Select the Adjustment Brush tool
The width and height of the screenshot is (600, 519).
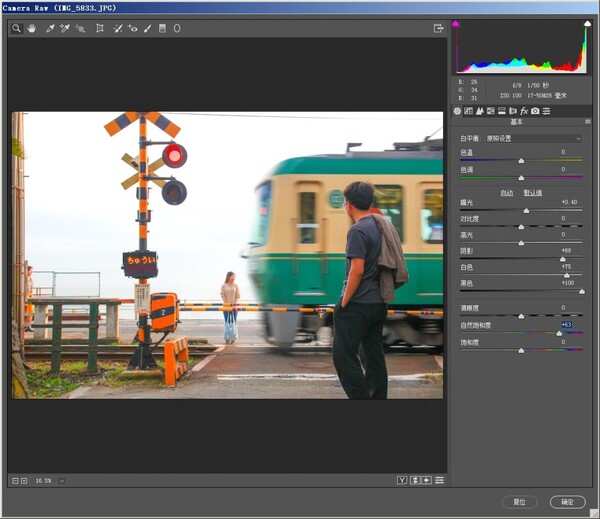click(x=147, y=28)
